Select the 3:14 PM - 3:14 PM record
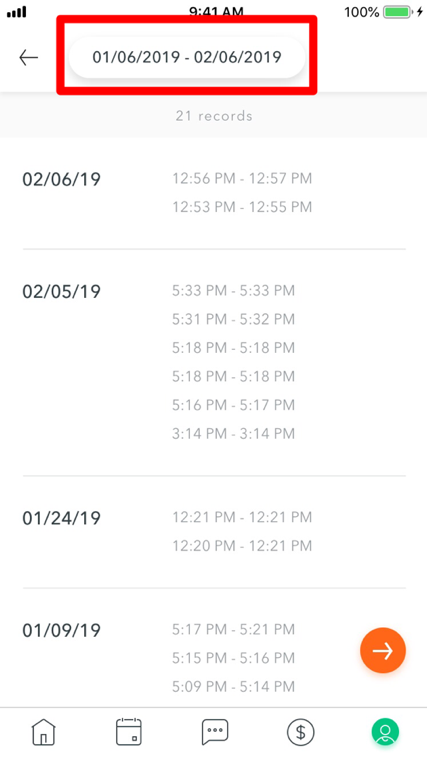This screenshot has height=762, width=427. pyautogui.click(x=233, y=433)
